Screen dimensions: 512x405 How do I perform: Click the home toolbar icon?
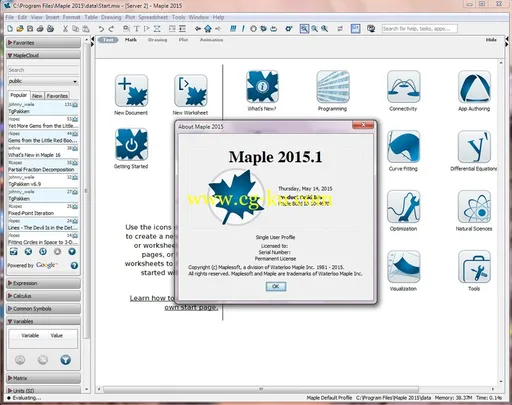pyautogui.click(x=208, y=29)
